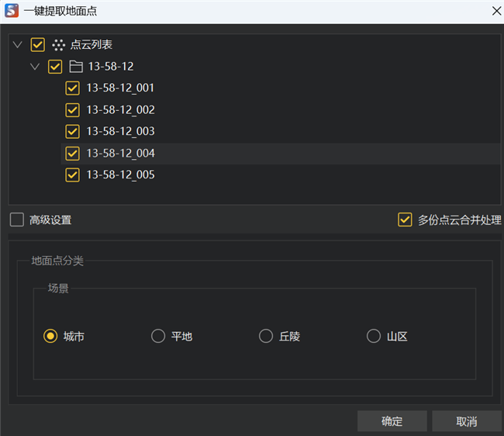Collapse the 点云列表 tree root

pyautogui.click(x=18, y=45)
